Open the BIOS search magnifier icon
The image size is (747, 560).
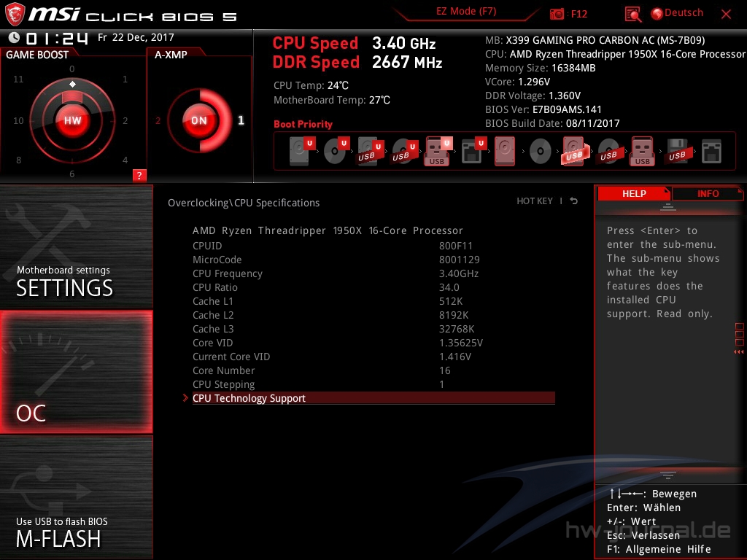click(632, 15)
